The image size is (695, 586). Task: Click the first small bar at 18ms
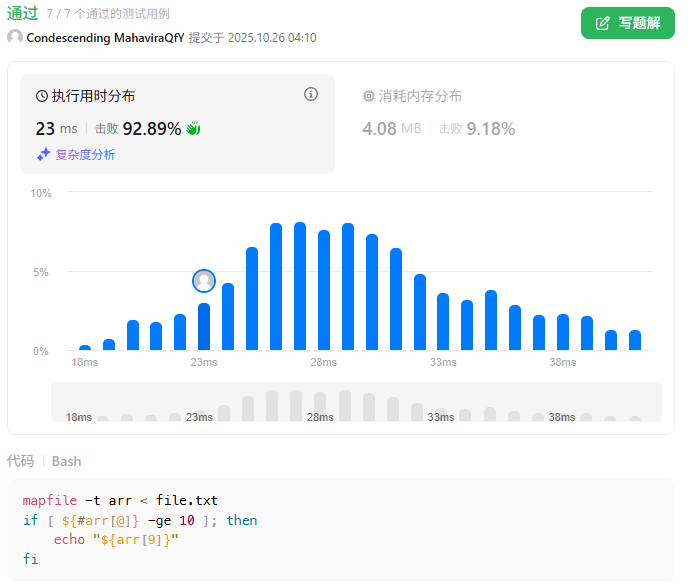point(85,347)
